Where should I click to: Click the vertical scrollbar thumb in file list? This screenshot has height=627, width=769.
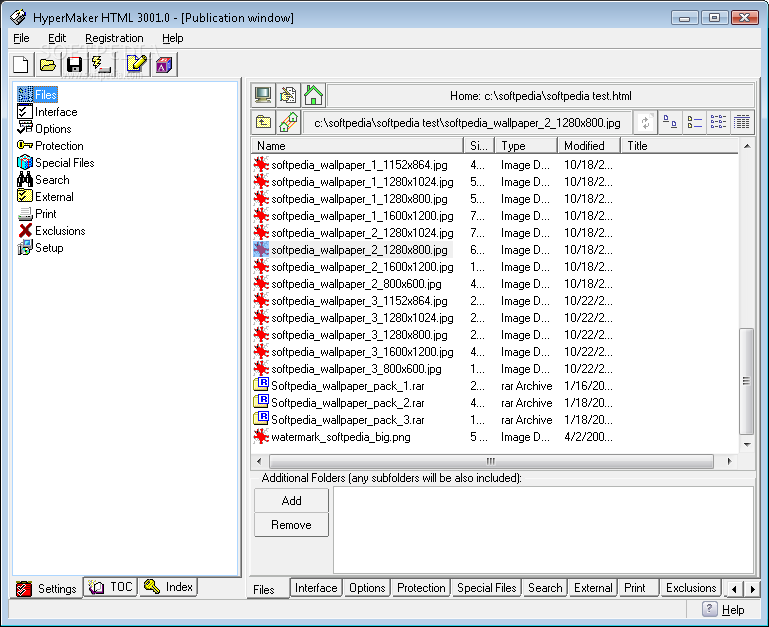pyautogui.click(x=746, y=381)
